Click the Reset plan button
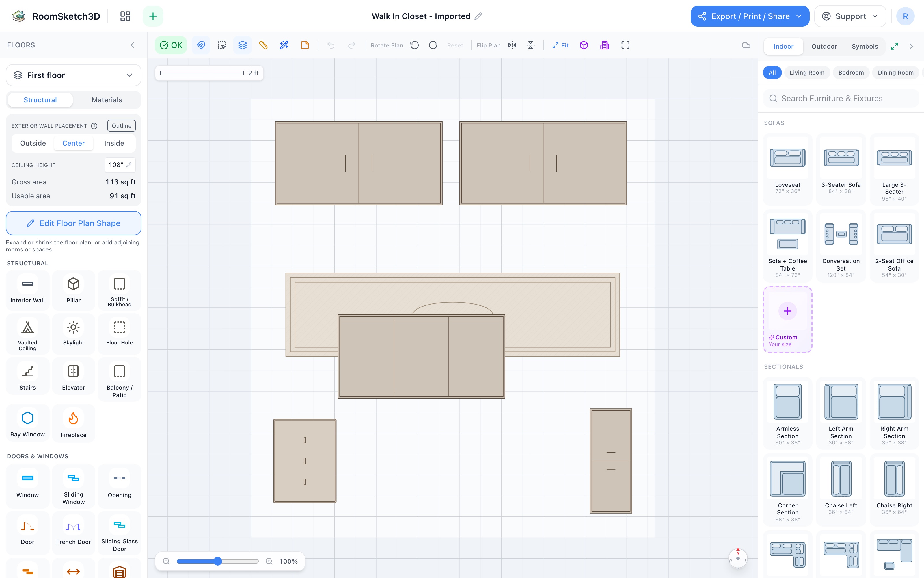 point(455,45)
